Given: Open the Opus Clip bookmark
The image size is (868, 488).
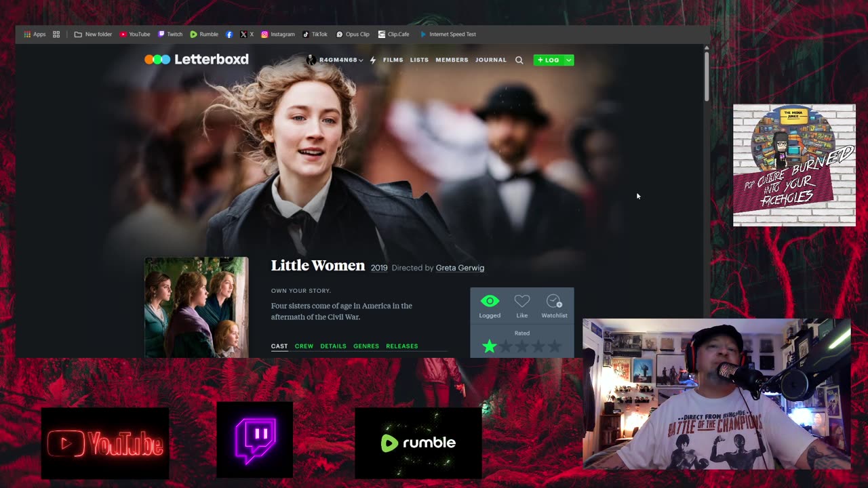Looking at the screenshot, I should [x=353, y=34].
